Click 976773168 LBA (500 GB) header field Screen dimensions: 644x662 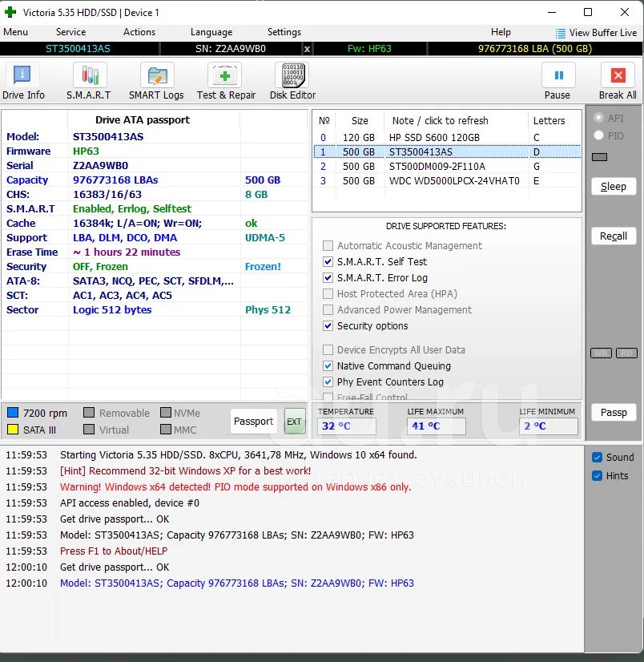click(x=535, y=49)
